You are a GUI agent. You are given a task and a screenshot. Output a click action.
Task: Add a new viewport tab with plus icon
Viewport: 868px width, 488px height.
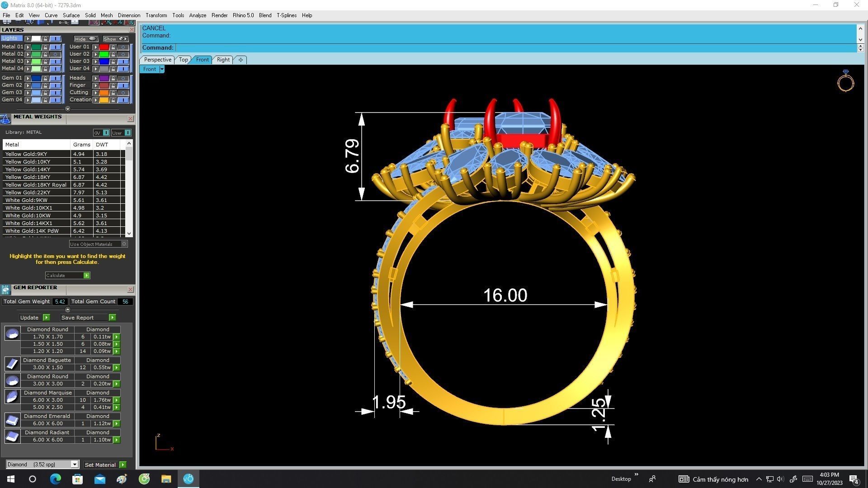pyautogui.click(x=241, y=60)
